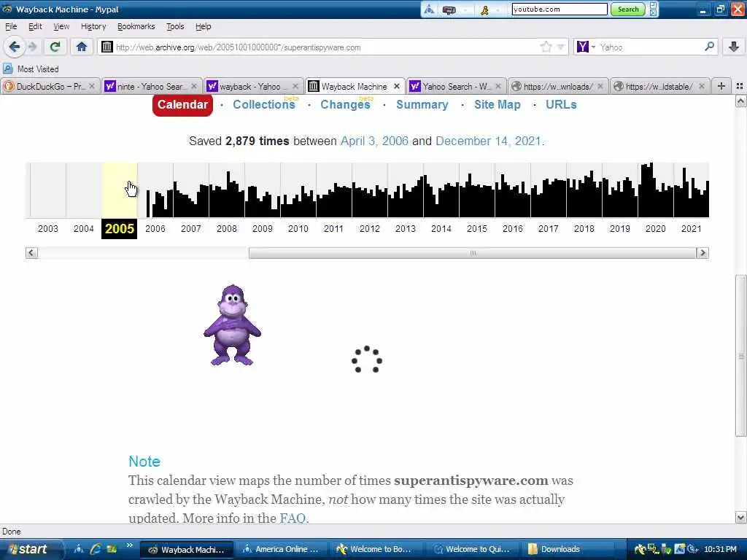
Task: Close the 'wayback - Yahoo' tab
Action: 295,86
